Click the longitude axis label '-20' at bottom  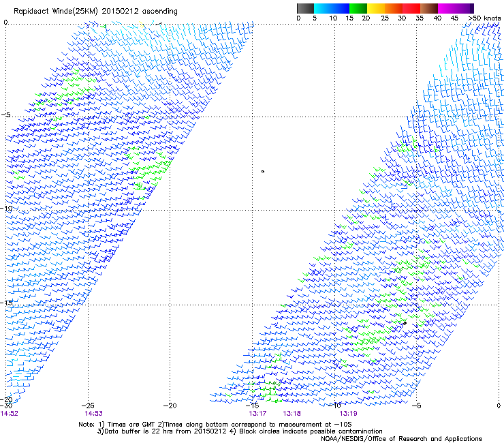point(170,406)
